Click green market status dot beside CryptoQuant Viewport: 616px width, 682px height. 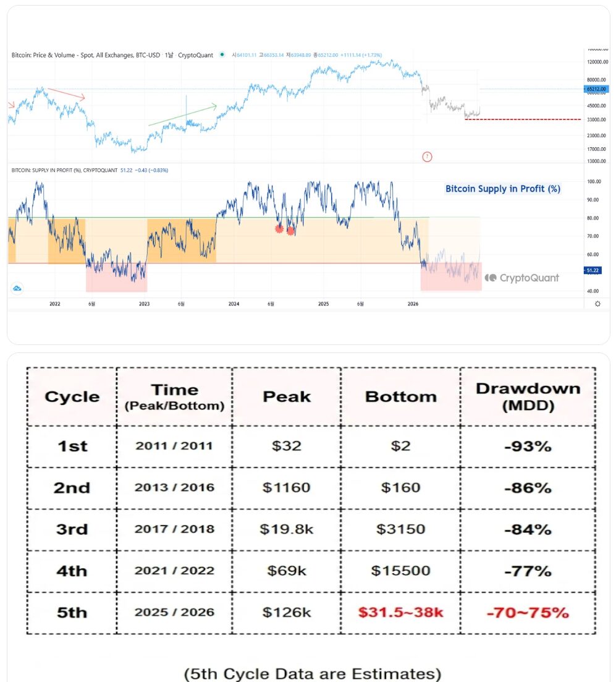[222, 55]
